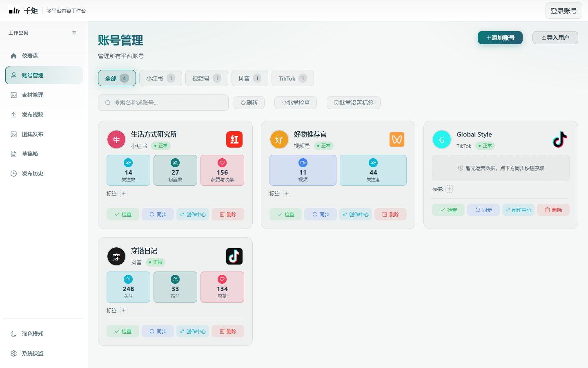Click the 粉丝 stat icon on 穿搭日记 card
The image size is (588, 368).
click(175, 279)
